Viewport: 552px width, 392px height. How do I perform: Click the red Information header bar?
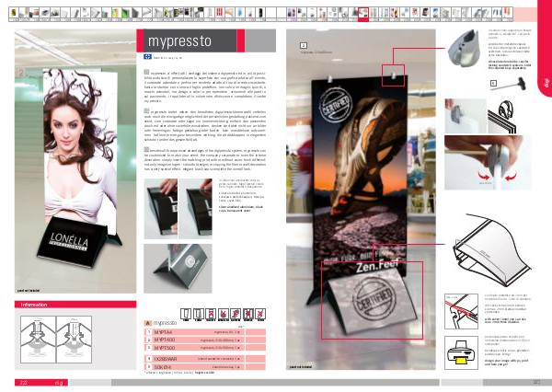pos(75,305)
